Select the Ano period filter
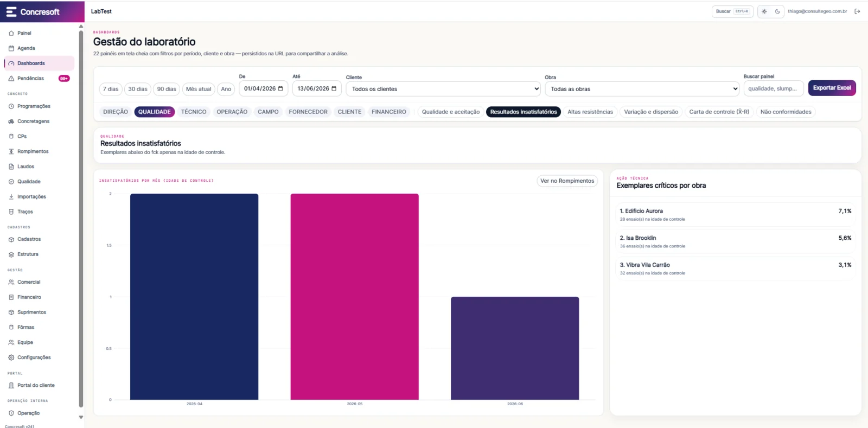 point(226,89)
